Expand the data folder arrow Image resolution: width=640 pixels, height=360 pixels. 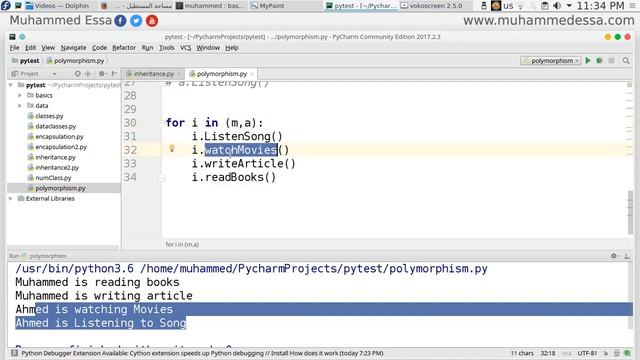(x=20, y=105)
